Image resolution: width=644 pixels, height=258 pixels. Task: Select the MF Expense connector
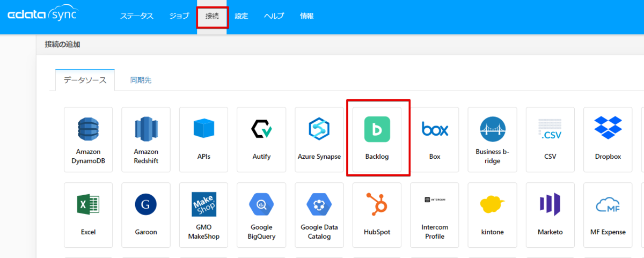click(x=608, y=215)
